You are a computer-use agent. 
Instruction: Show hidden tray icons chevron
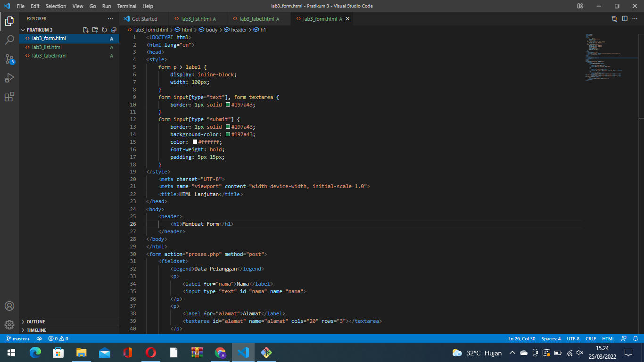coord(512,353)
